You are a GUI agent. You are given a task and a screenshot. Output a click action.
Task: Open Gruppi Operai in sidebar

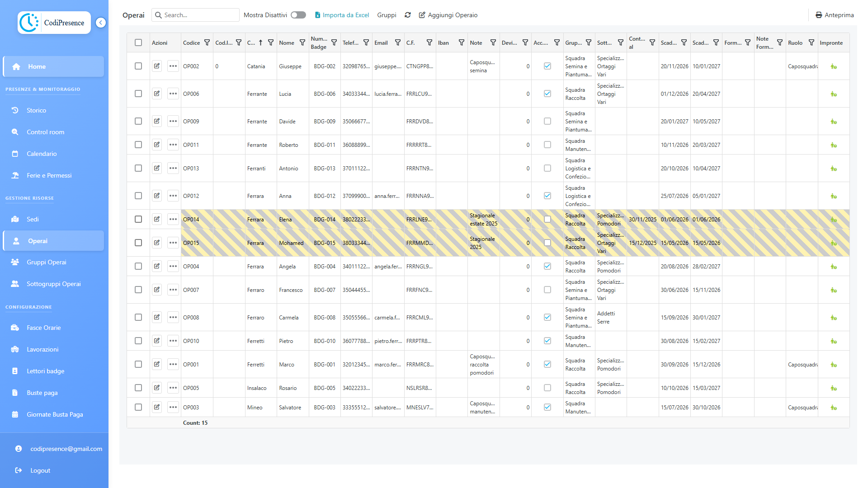[x=46, y=262]
